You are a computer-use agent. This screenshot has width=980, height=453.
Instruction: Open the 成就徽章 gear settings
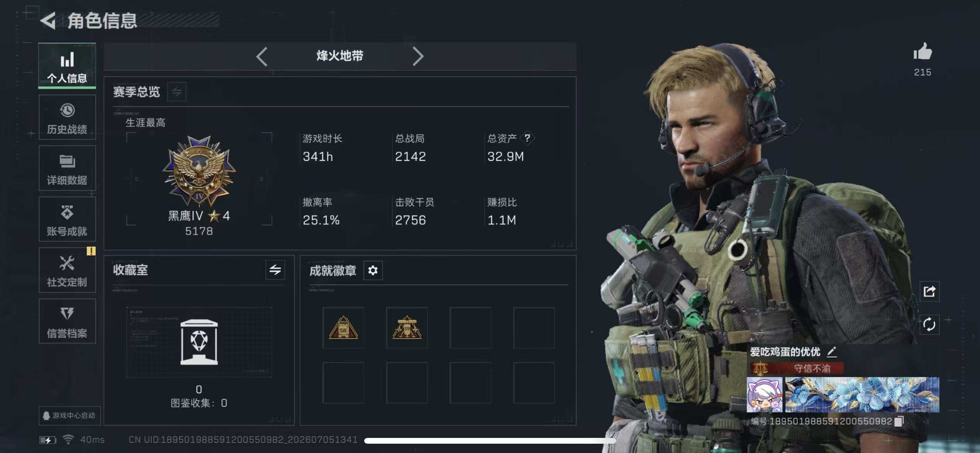pyautogui.click(x=373, y=270)
